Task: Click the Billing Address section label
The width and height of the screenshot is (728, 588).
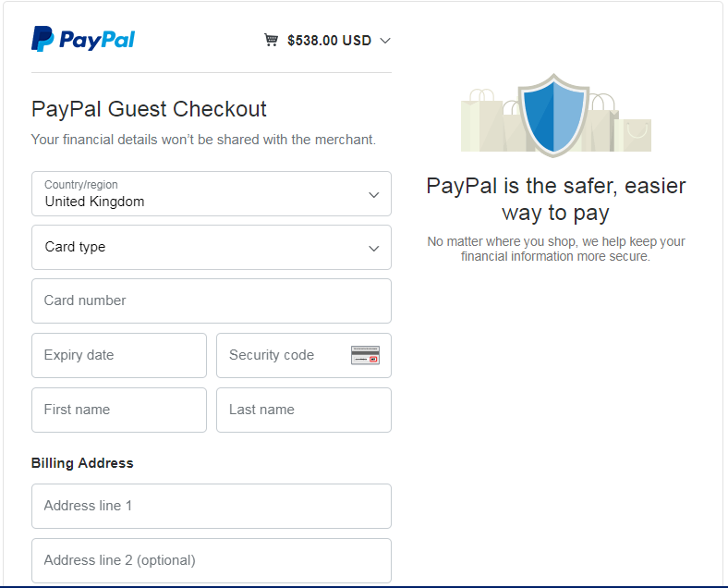Action: tap(82, 463)
